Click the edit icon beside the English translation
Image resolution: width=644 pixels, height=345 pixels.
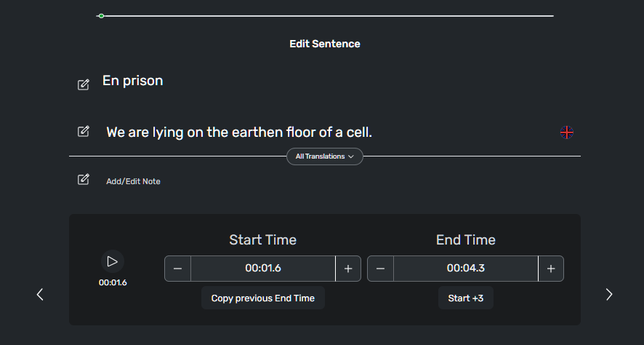pyautogui.click(x=84, y=131)
